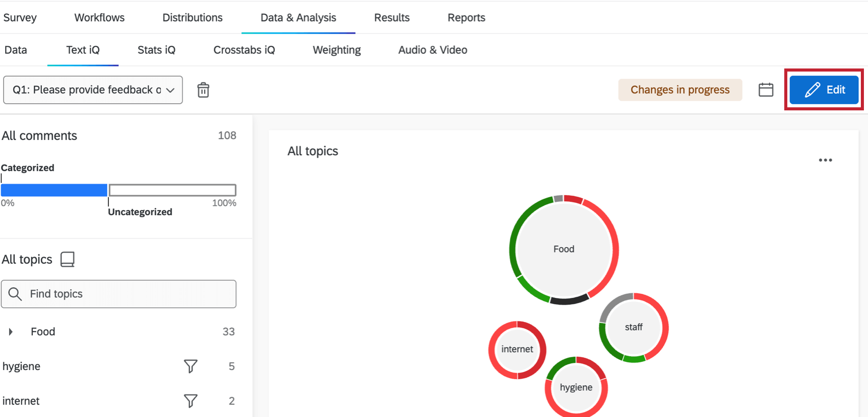Viewport: 868px width, 417px height.
Task: Select the Weighting tab
Action: [336, 50]
